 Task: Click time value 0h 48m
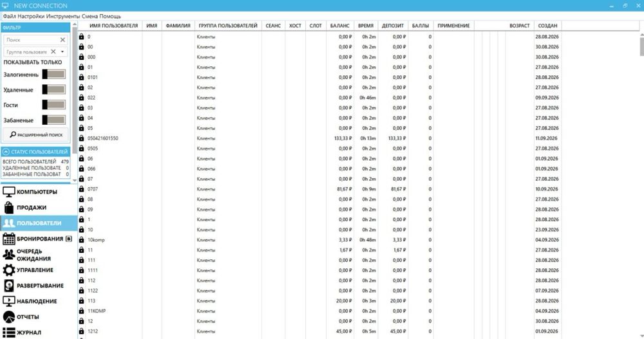(x=368, y=240)
